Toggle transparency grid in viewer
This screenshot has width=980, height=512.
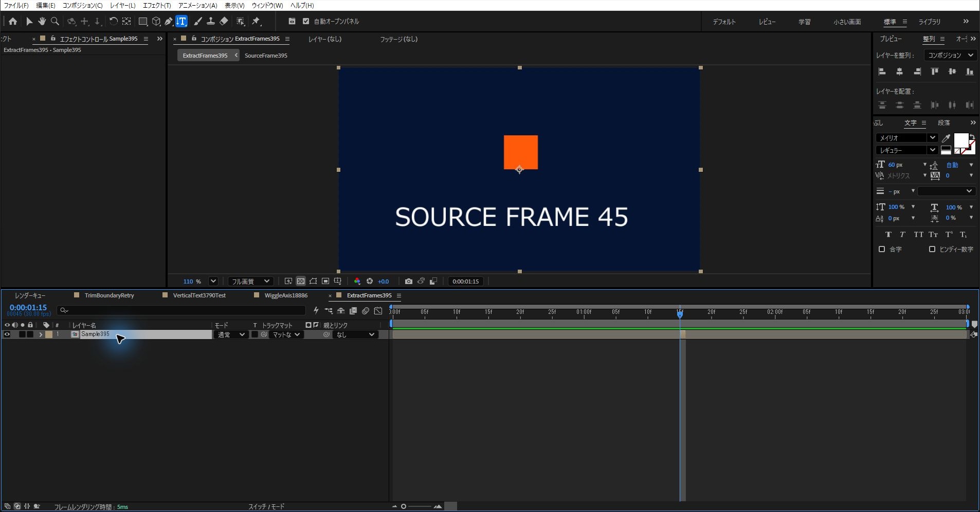(x=301, y=281)
